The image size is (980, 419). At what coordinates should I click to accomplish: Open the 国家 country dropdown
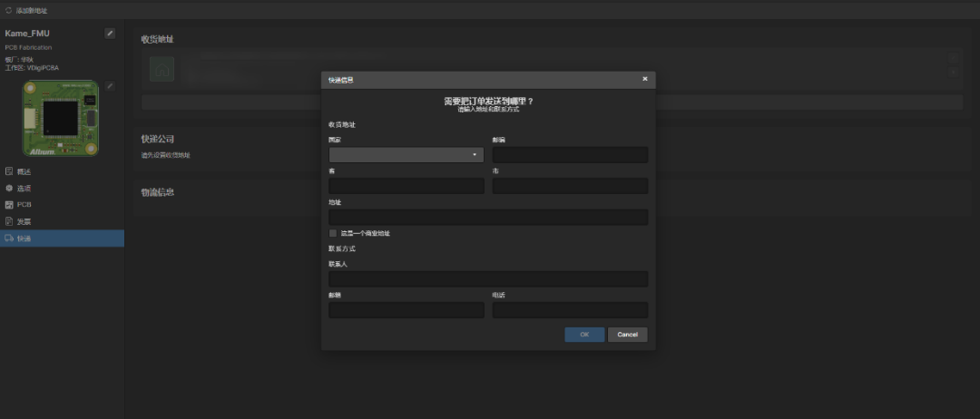(407, 155)
